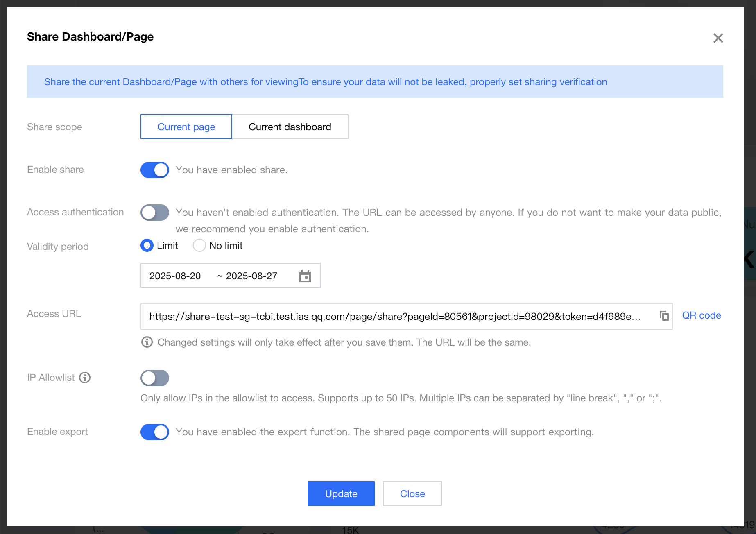Click the IP Allowlist info icon
The height and width of the screenshot is (534, 756).
point(85,378)
